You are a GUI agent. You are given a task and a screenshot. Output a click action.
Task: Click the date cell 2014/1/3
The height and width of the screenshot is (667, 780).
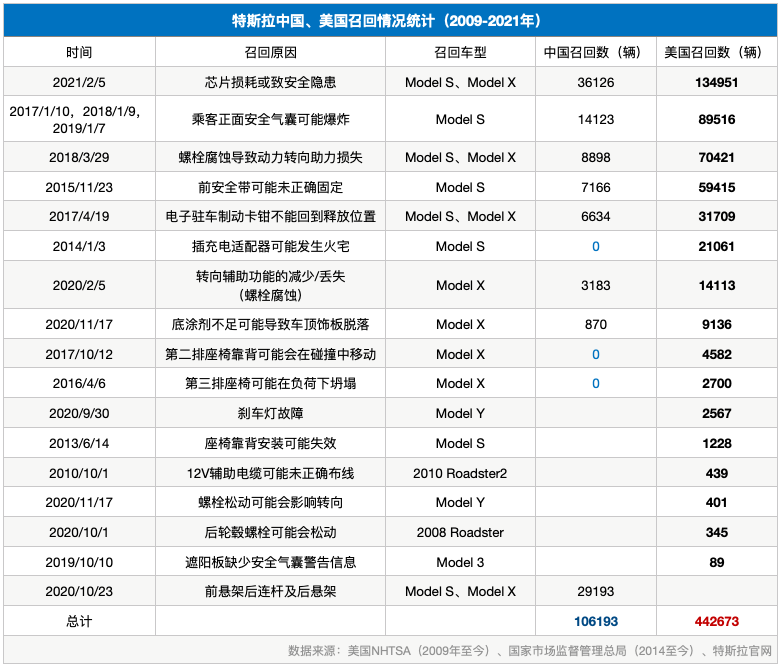click(79, 246)
